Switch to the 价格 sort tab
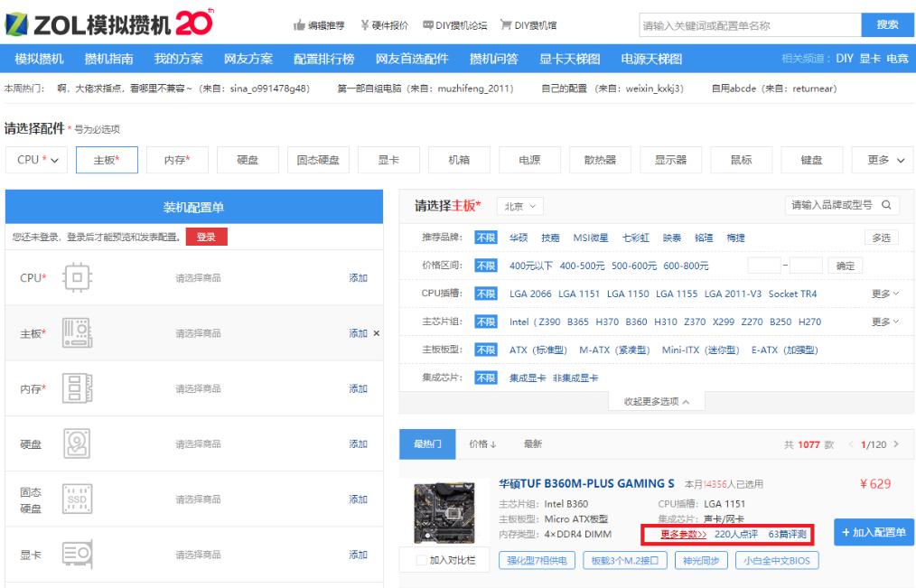This screenshot has height=588, width=916. pyautogui.click(x=480, y=443)
